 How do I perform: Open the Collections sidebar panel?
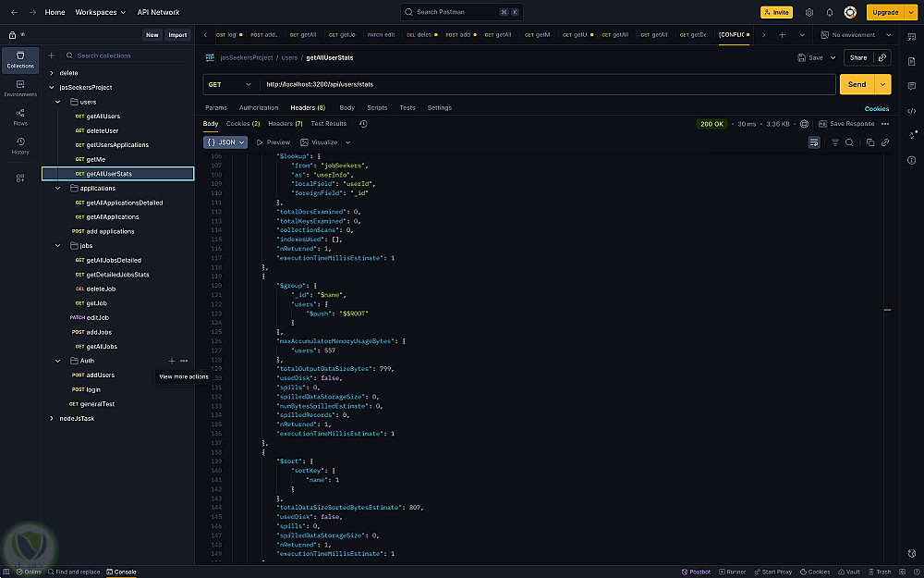(20, 60)
